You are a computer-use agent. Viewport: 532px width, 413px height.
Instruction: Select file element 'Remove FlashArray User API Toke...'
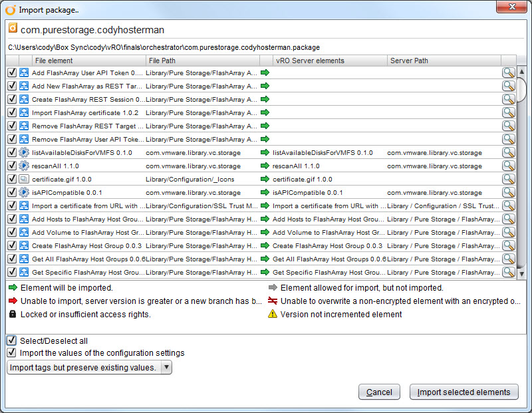tap(88, 140)
